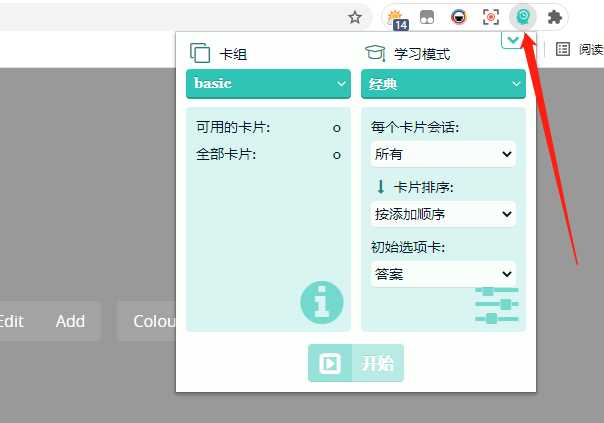Open the 按添加顺序 card order dropdown

443,213
